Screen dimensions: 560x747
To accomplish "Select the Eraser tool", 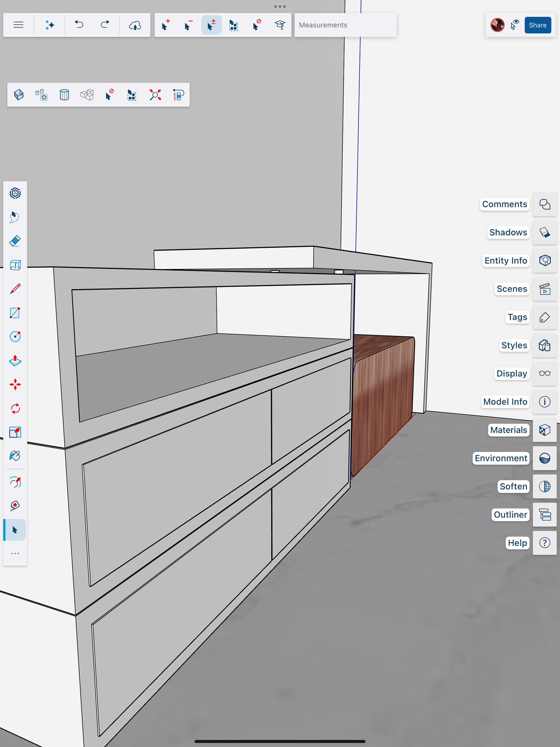I will [x=15, y=241].
